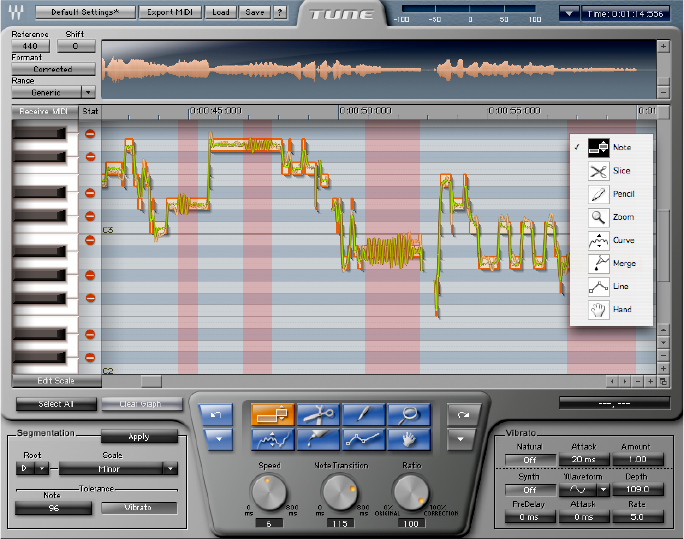Toggle Natural vibrato Off button

530,459
